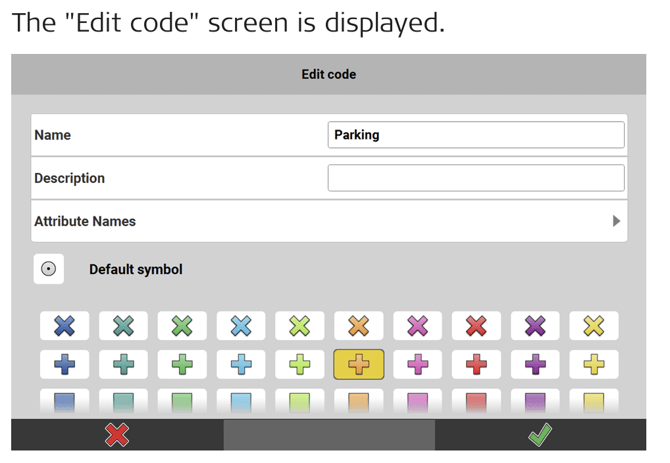Viewport: 670px width, 463px height.
Task: Click the empty Description input field
Action: coord(476,178)
